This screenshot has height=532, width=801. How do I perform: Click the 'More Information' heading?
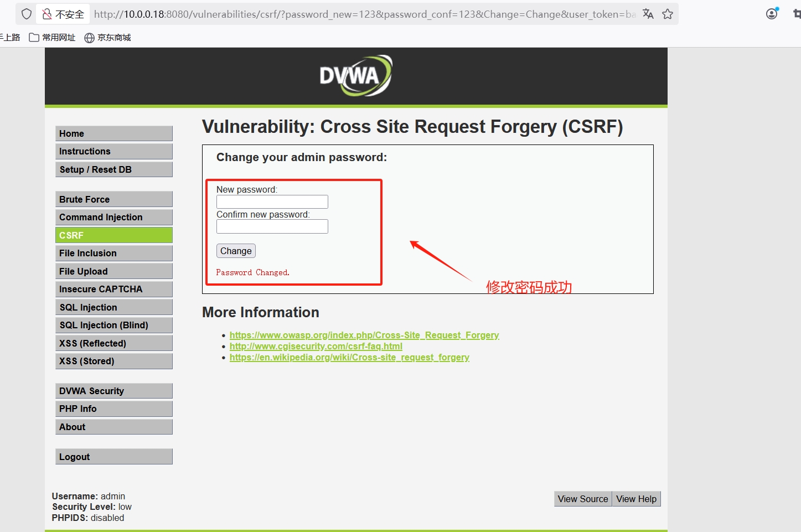[x=261, y=312]
